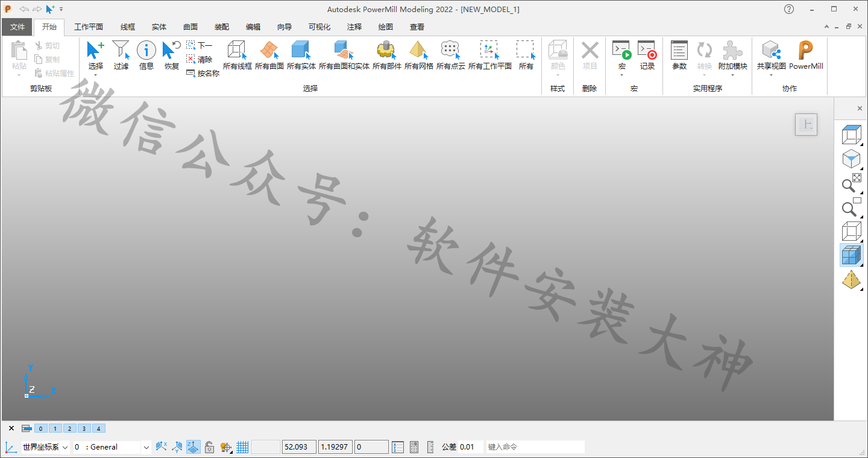This screenshot has height=458, width=868.
Task: Toggle wireframe display mode icon
Action: point(851,231)
